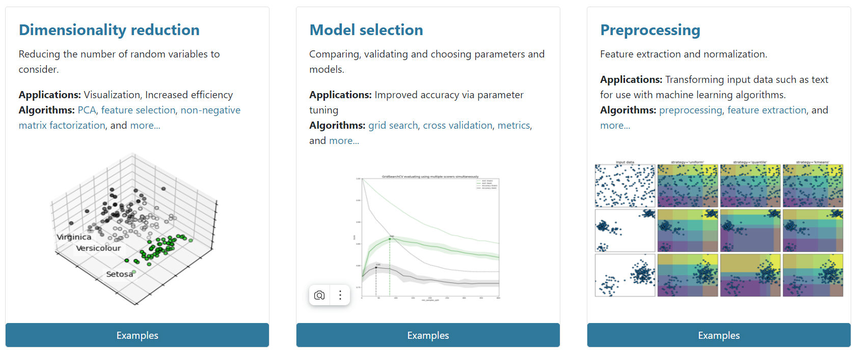
Task: Follow the preprocessing algorithm link
Action: point(690,110)
